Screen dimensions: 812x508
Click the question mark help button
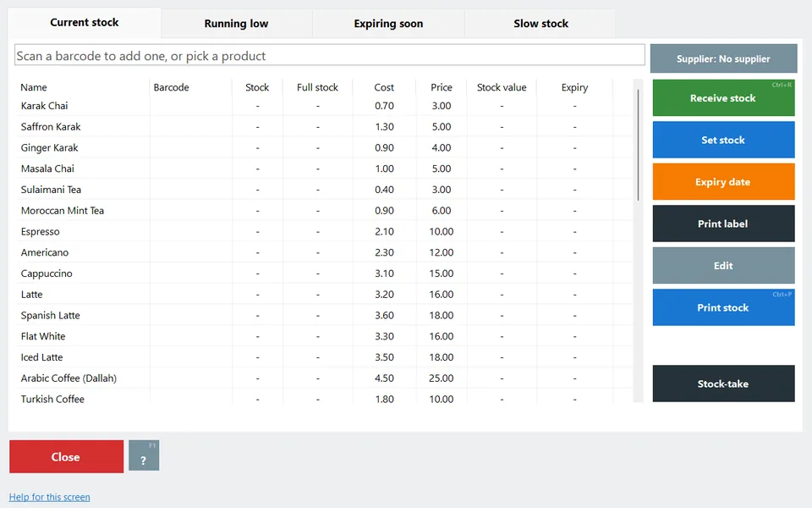(x=144, y=456)
